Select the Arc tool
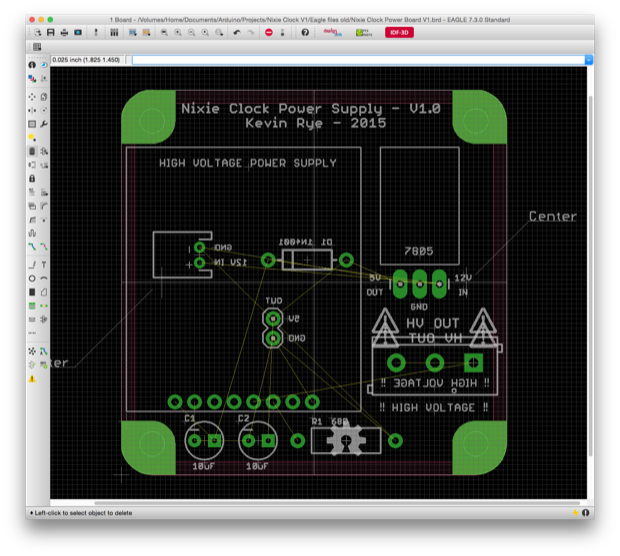Image resolution: width=620 pixels, height=556 pixels. pos(44,278)
